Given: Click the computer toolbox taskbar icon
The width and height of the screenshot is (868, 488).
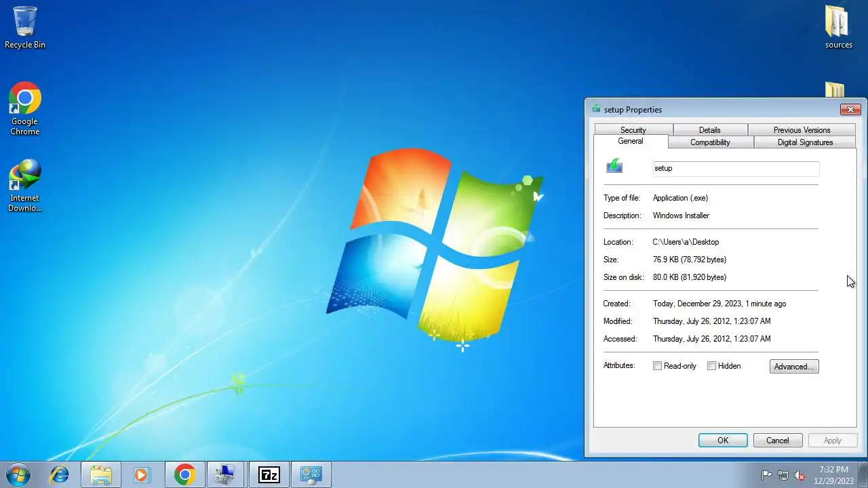Looking at the screenshot, I should pyautogui.click(x=226, y=475).
